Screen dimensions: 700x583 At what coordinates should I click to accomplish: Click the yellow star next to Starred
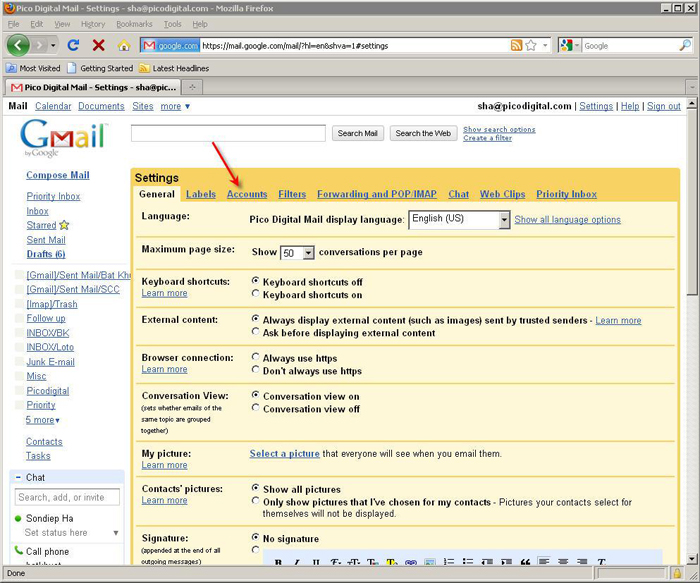(64, 225)
